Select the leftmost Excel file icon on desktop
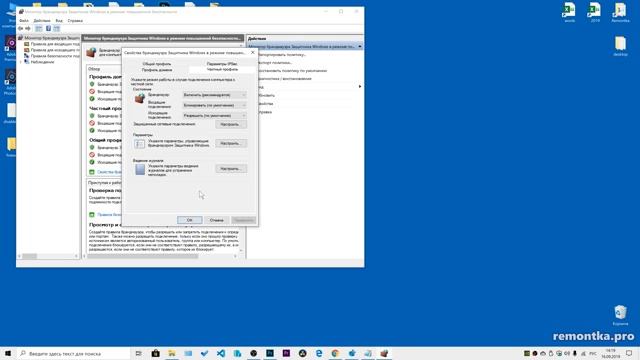This screenshot has width=640, height=360. point(569,12)
